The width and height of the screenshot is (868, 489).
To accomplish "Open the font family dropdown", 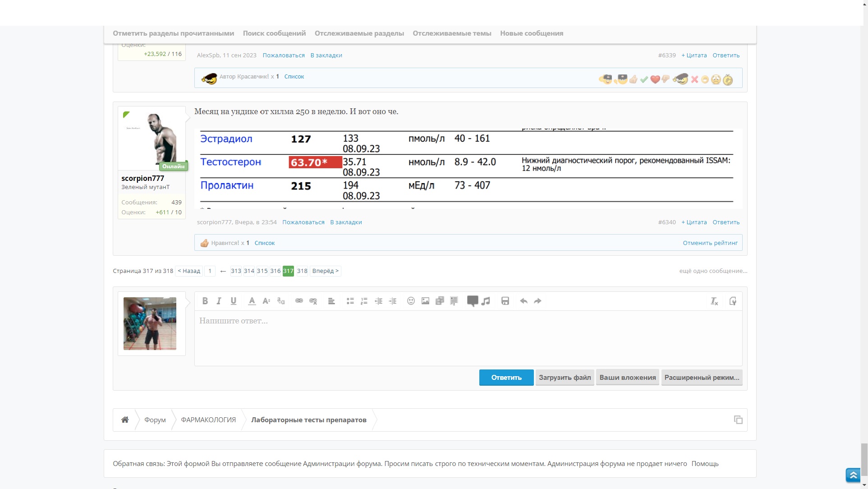I will 281,301.
